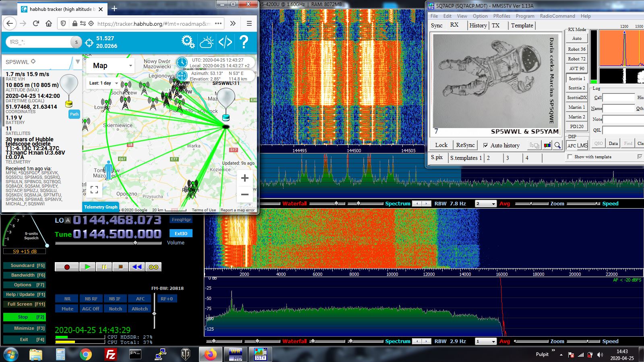Toggle NR noise reduction in HDSDR
Viewport: 644px width, 362px height.
(x=67, y=299)
